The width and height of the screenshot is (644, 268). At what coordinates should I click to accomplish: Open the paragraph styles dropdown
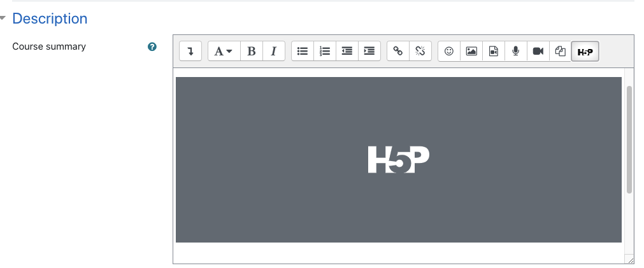tap(224, 52)
